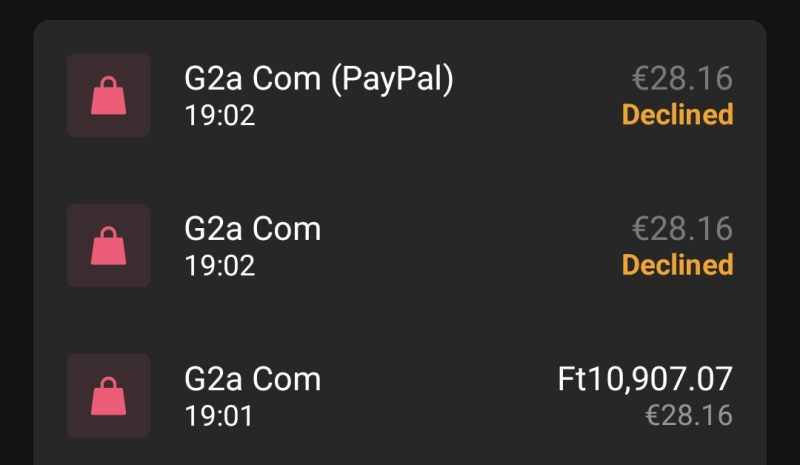800x465 pixels.
Task: Select merchant name of declined non-PayPal G2a payment
Action: [x=253, y=229]
